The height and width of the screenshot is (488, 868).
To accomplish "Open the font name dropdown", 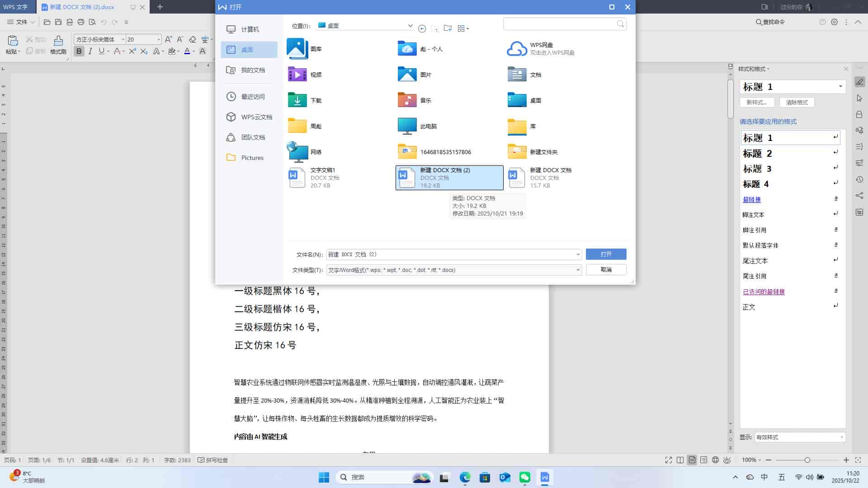I will [x=123, y=40].
